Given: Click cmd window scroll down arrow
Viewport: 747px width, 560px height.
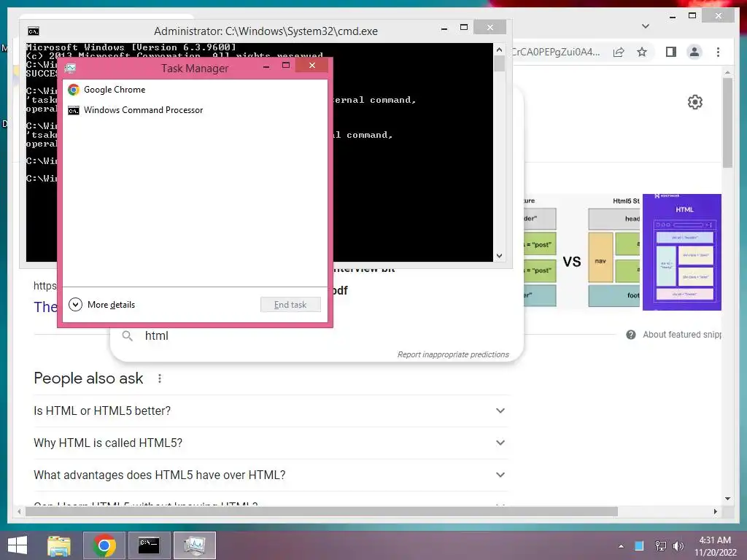Looking at the screenshot, I should (x=499, y=256).
